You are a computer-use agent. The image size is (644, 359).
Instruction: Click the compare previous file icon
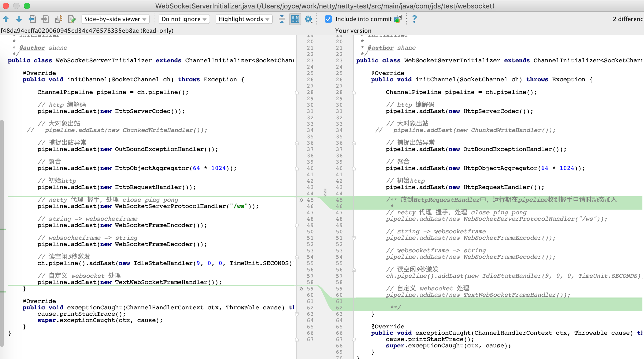tap(32, 19)
